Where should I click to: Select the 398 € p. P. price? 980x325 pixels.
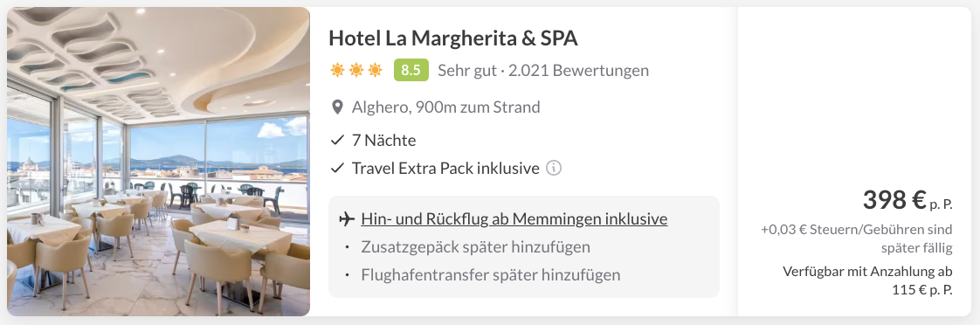(908, 201)
